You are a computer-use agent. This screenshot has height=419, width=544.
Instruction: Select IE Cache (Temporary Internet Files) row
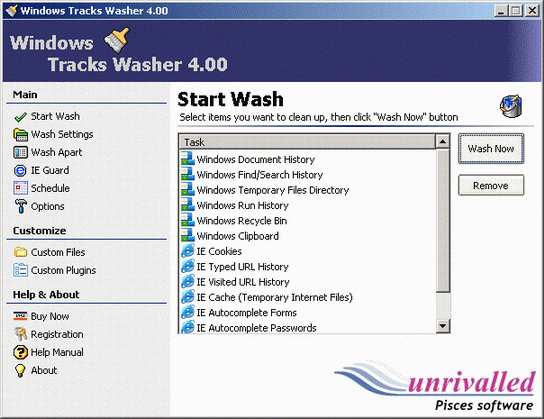coord(307,297)
